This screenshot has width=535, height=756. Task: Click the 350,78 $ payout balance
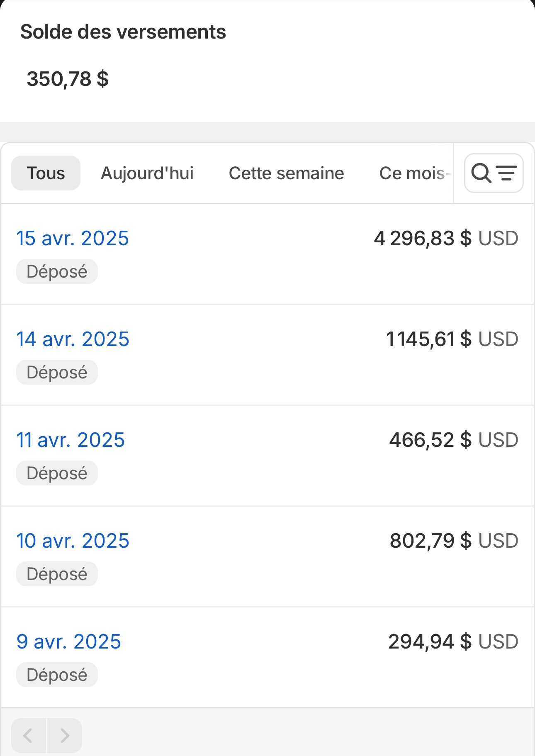[x=68, y=79]
